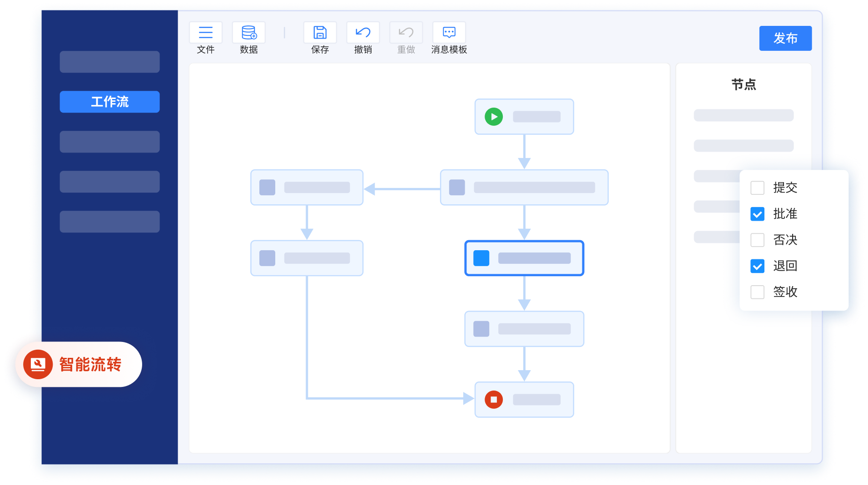
Task: Click the 智能流转 pill button
Action: click(x=90, y=364)
